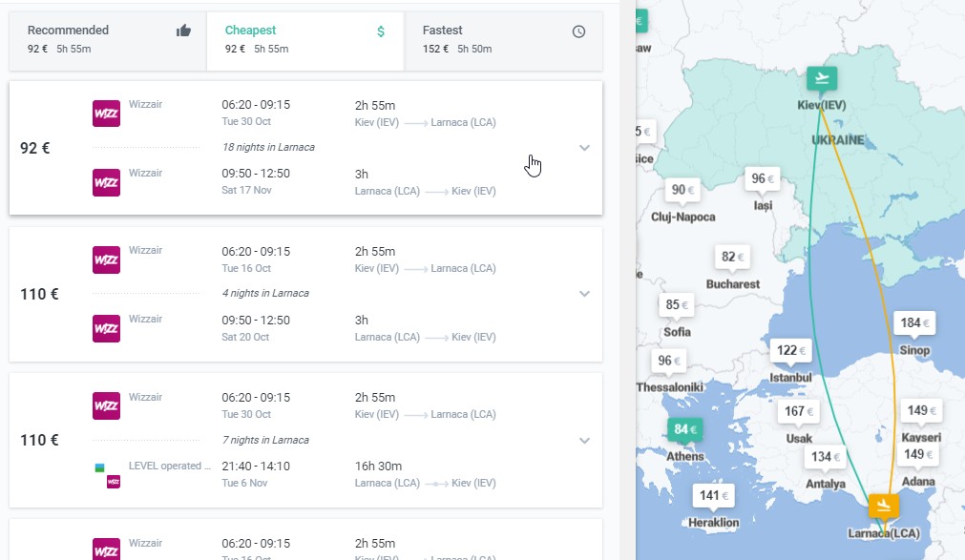Select the 149 € Kayseri price marker
This screenshot has height=560, width=965.
coord(921,410)
